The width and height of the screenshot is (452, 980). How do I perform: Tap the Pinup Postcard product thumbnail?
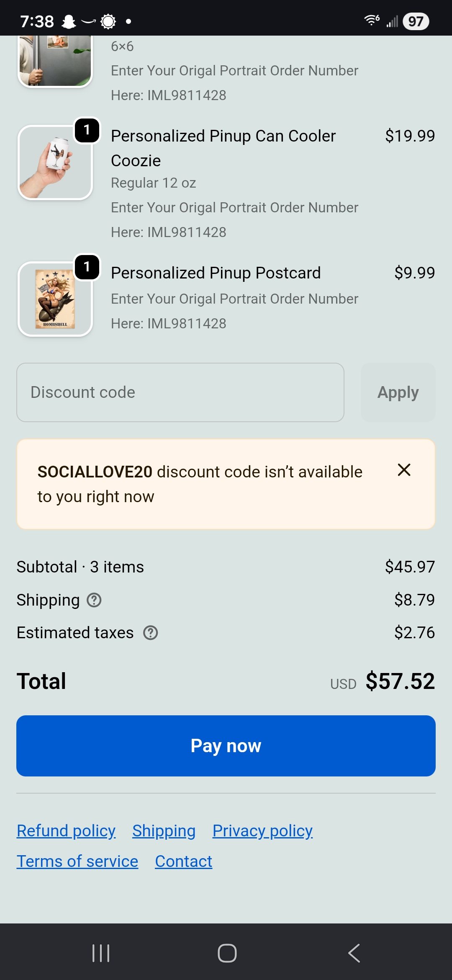[55, 299]
